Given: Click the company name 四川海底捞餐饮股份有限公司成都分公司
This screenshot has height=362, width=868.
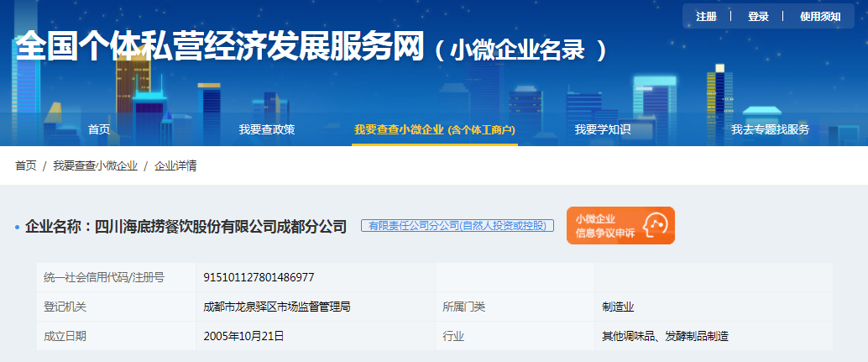Looking at the screenshot, I should (221, 227).
